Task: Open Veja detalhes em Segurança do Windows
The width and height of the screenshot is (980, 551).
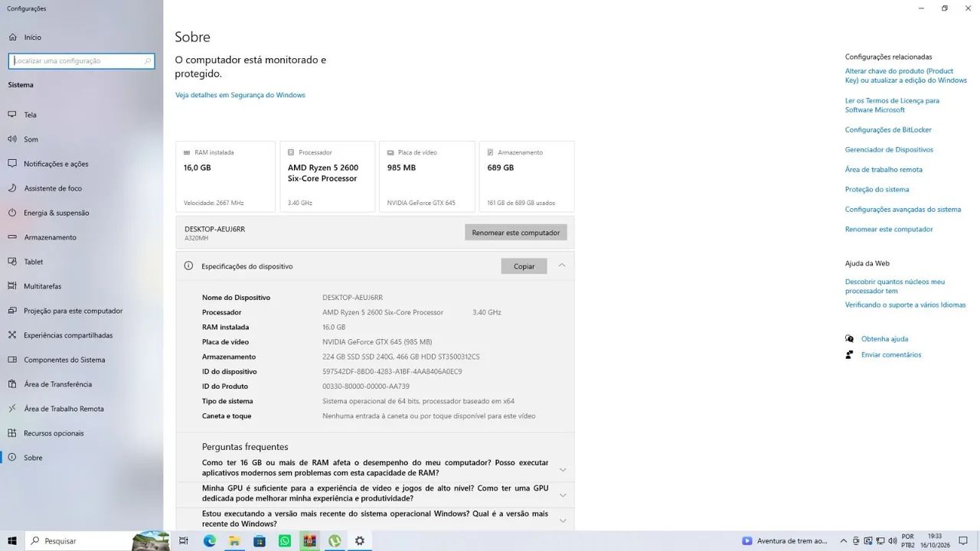Action: (240, 95)
